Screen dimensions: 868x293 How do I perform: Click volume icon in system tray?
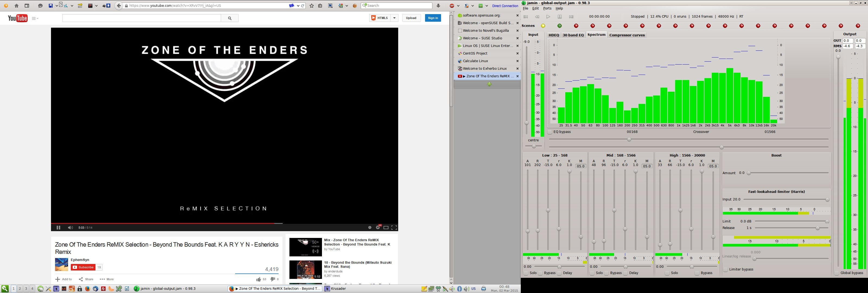(x=466, y=289)
